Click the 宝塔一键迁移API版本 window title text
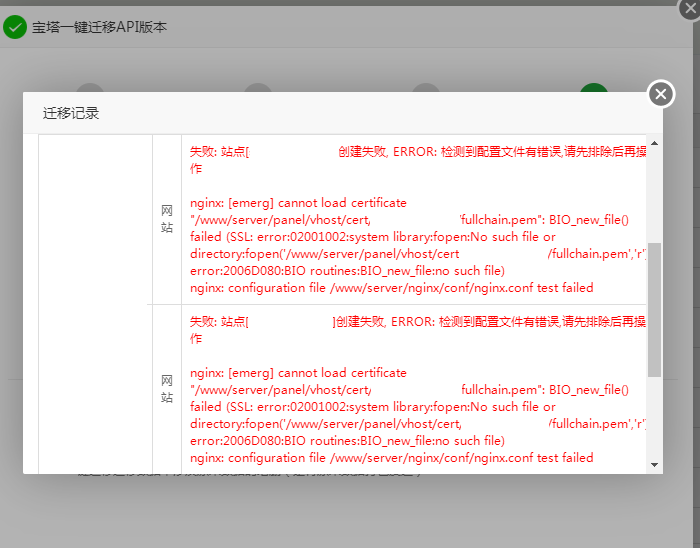The width and height of the screenshot is (700, 548). [x=99, y=27]
